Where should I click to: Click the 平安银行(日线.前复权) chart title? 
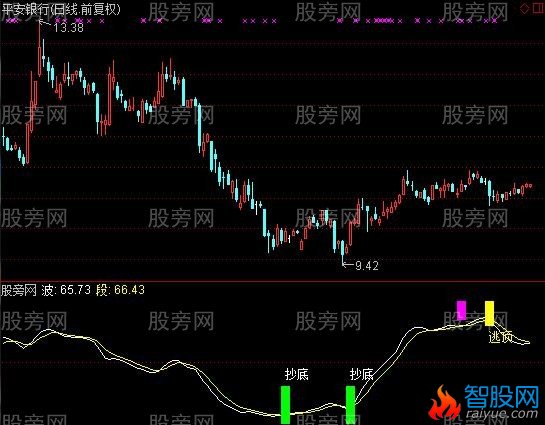pos(60,9)
